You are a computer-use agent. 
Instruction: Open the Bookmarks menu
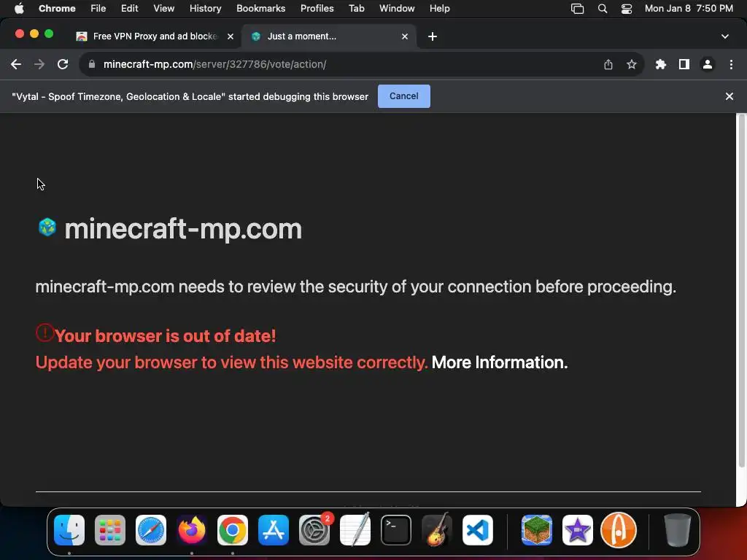(260, 9)
